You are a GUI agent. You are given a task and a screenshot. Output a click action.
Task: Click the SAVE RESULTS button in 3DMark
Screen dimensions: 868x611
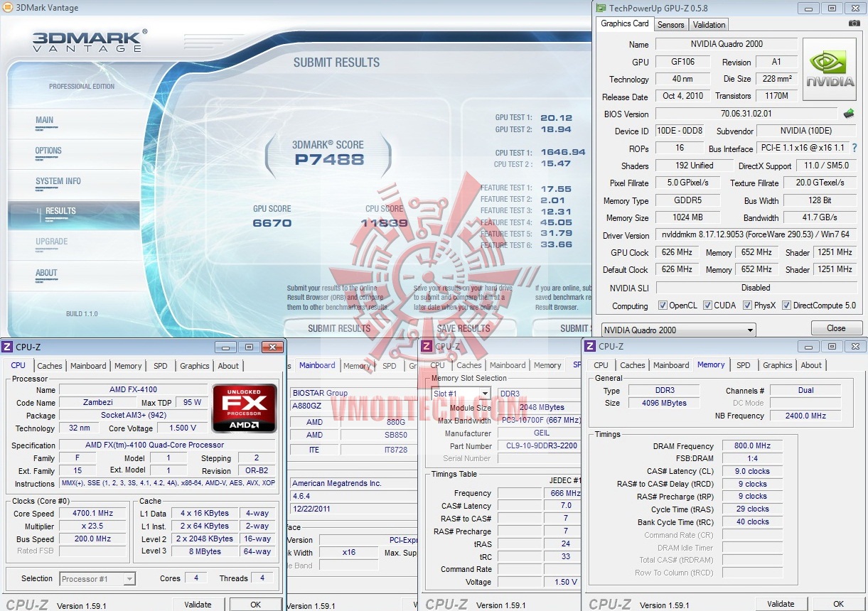tap(464, 328)
